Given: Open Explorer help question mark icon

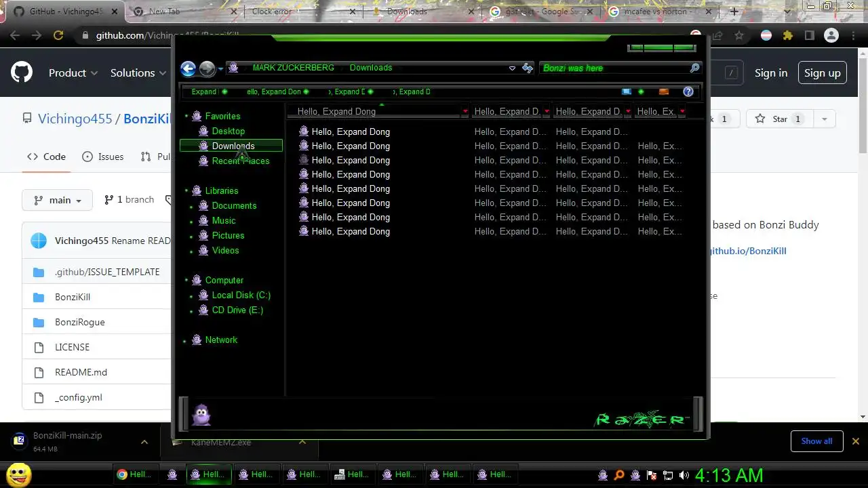Looking at the screenshot, I should pyautogui.click(x=688, y=91).
